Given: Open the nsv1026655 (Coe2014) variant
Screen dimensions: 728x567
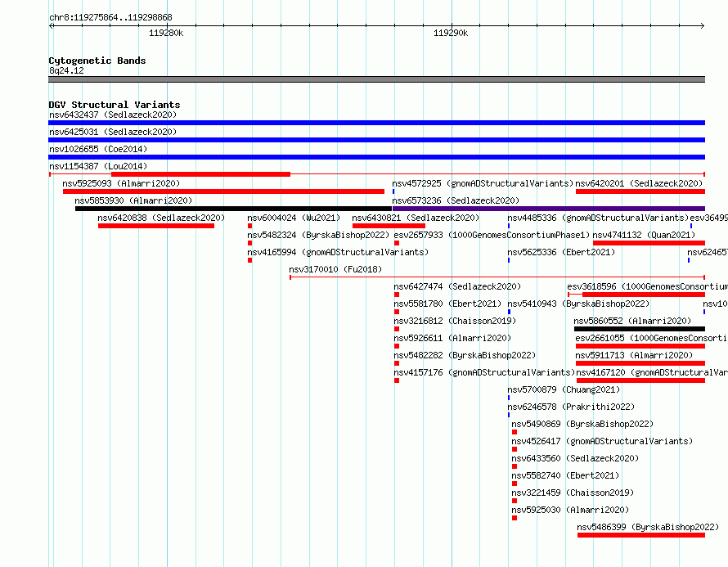Looking at the screenshot, I should click(98, 149).
